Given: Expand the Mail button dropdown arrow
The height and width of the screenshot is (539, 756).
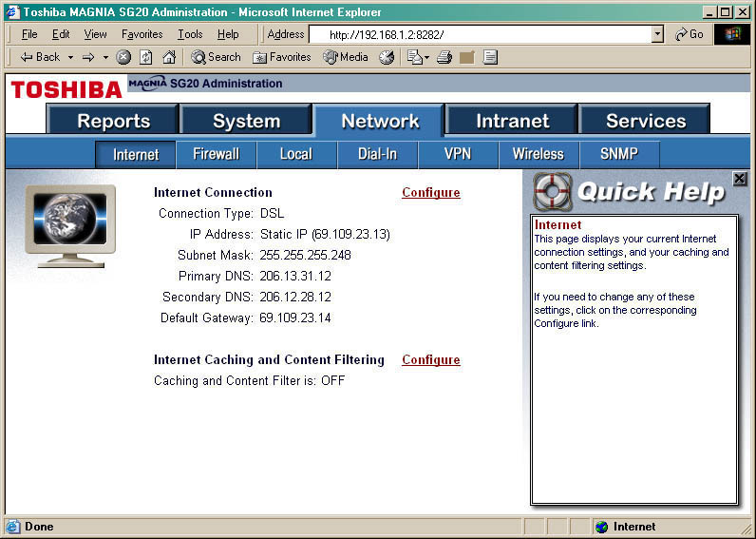Looking at the screenshot, I should click(426, 57).
